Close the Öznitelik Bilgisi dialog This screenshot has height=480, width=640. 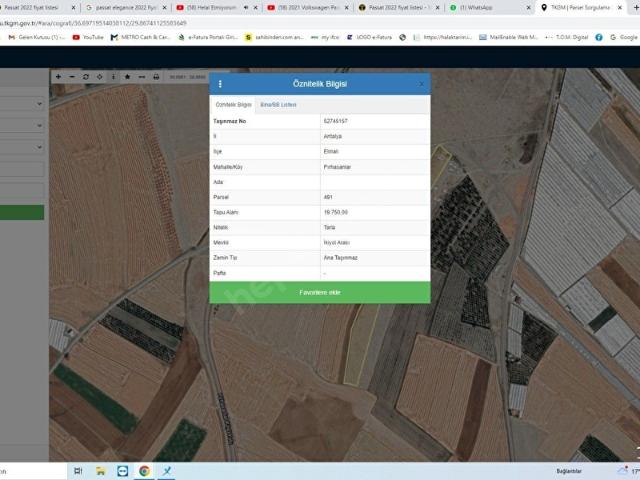[x=421, y=84]
